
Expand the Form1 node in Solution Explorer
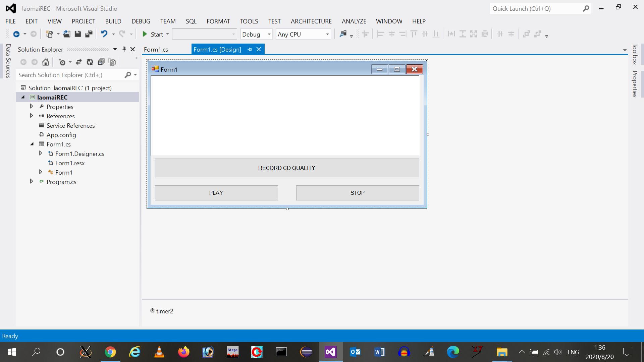(40, 172)
